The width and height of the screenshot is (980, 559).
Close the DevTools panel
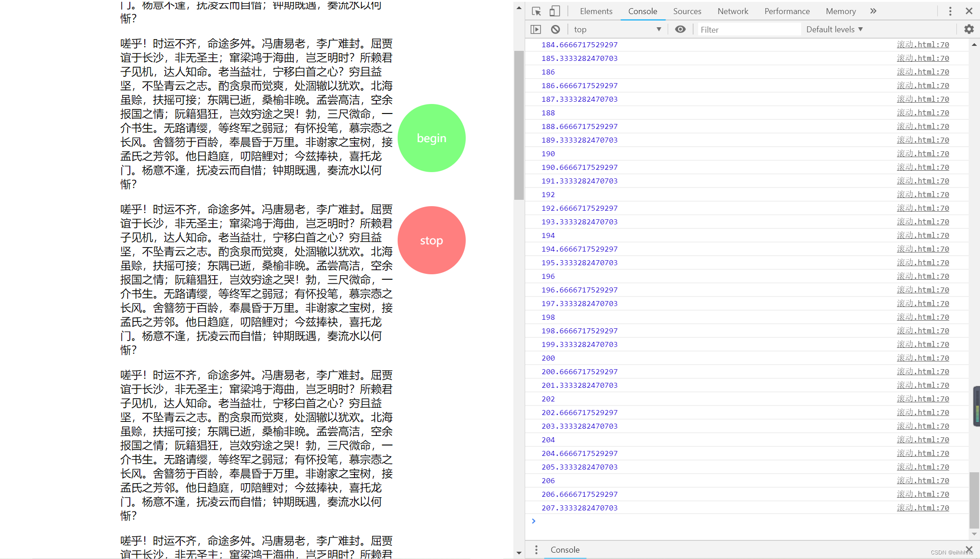969,11
